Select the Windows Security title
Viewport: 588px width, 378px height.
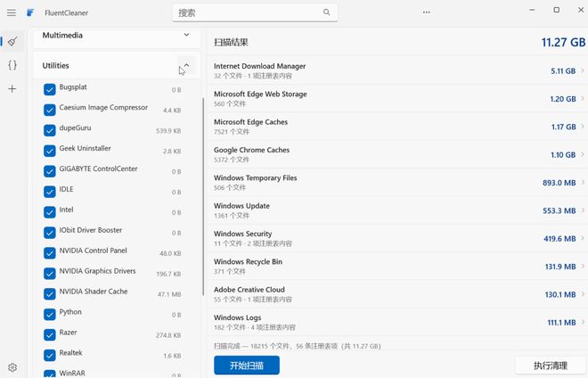click(x=243, y=234)
